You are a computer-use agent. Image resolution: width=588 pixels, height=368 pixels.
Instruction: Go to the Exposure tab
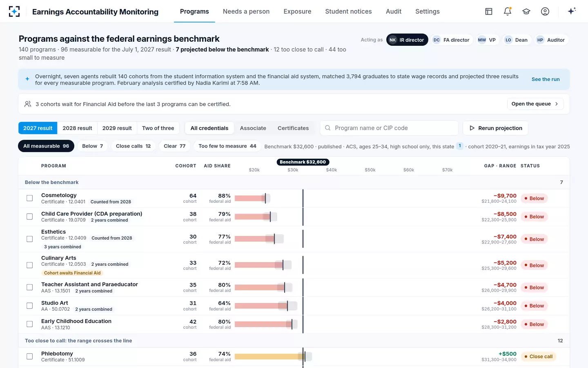click(297, 11)
